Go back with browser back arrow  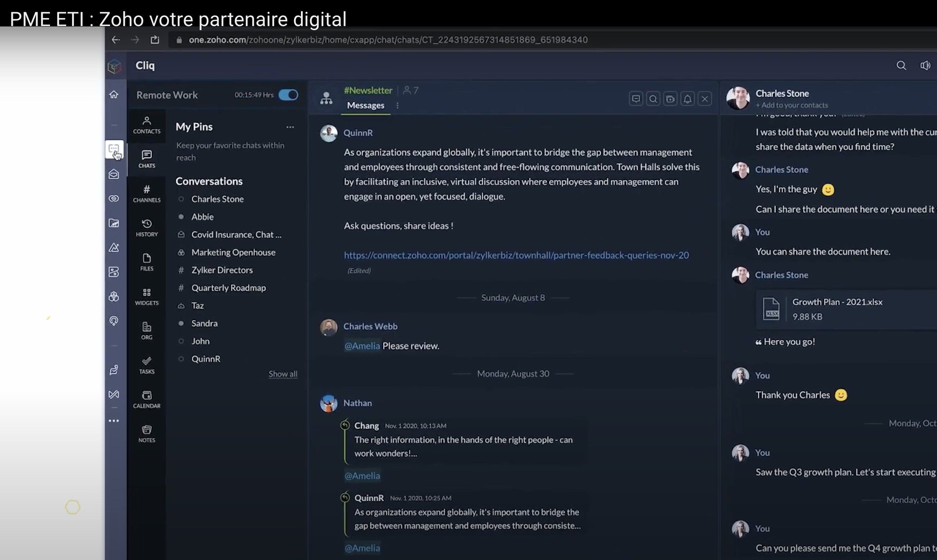tap(116, 40)
